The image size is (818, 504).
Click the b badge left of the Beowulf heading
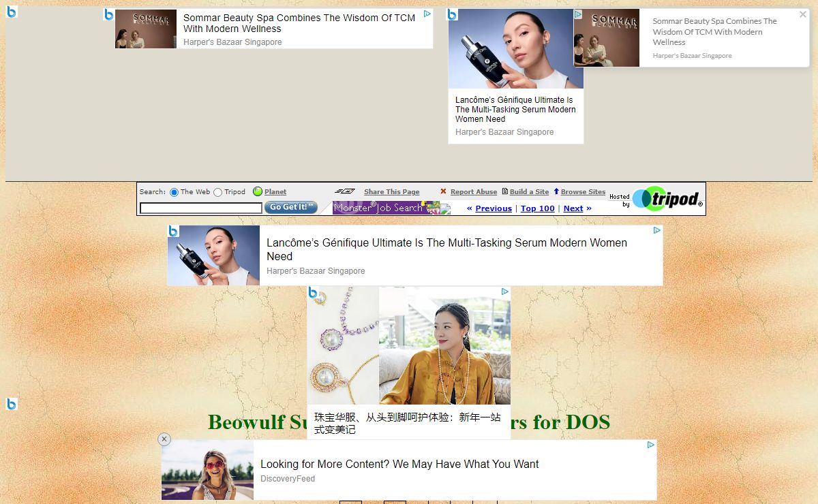(12, 404)
